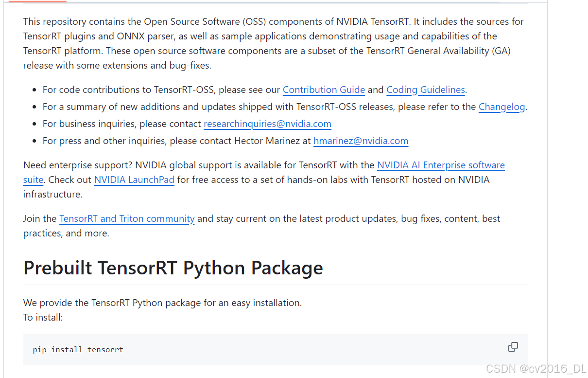The height and width of the screenshot is (378, 588).
Task: Select the orange-underlined active tab at top
Action: 37,1
